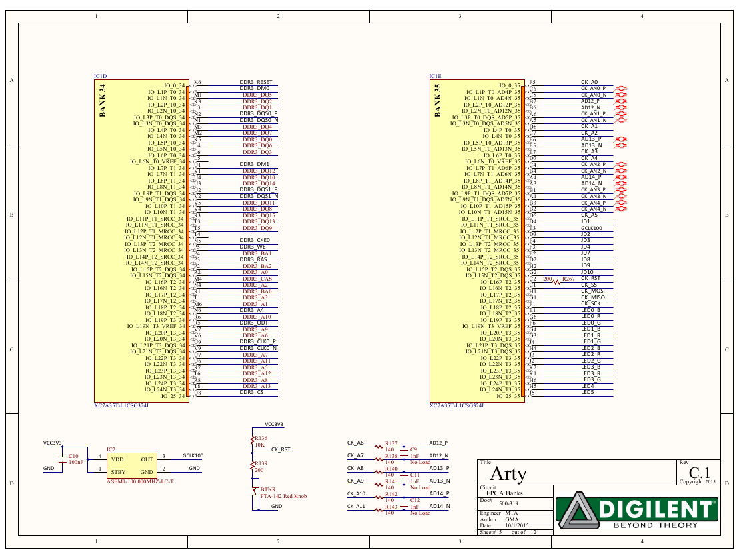The image size is (741, 560).
Task: Click the IO_L6N_T0_VREF_34 pin name
Action: click(157, 162)
